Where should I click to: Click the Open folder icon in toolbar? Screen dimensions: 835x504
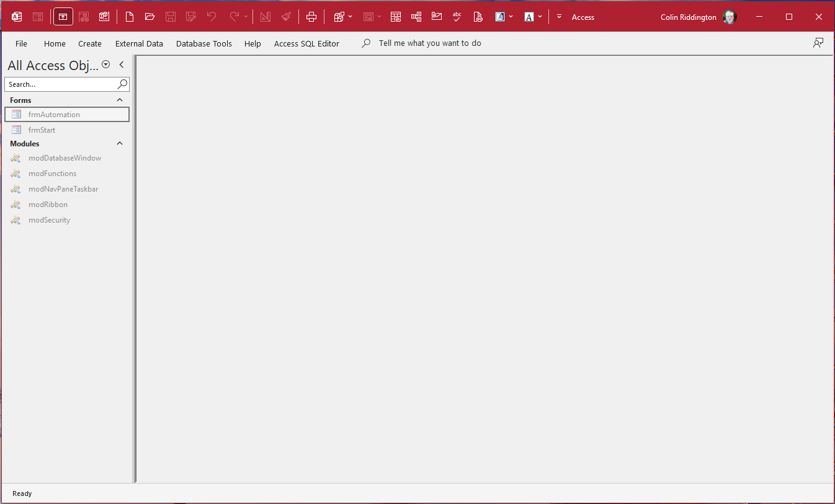(150, 17)
